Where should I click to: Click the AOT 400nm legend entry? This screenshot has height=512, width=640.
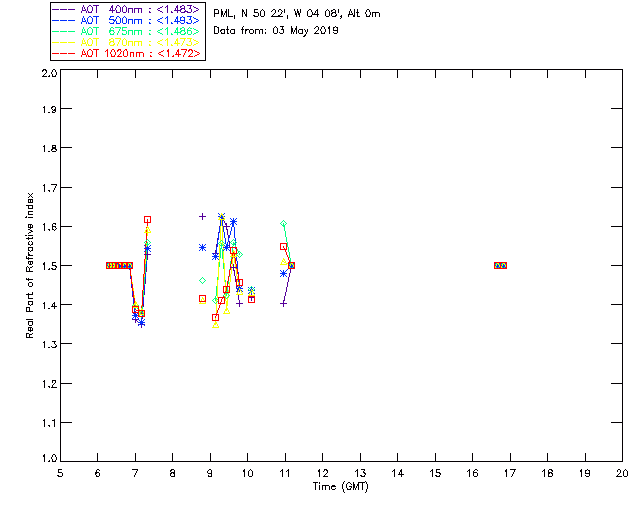tap(126, 9)
